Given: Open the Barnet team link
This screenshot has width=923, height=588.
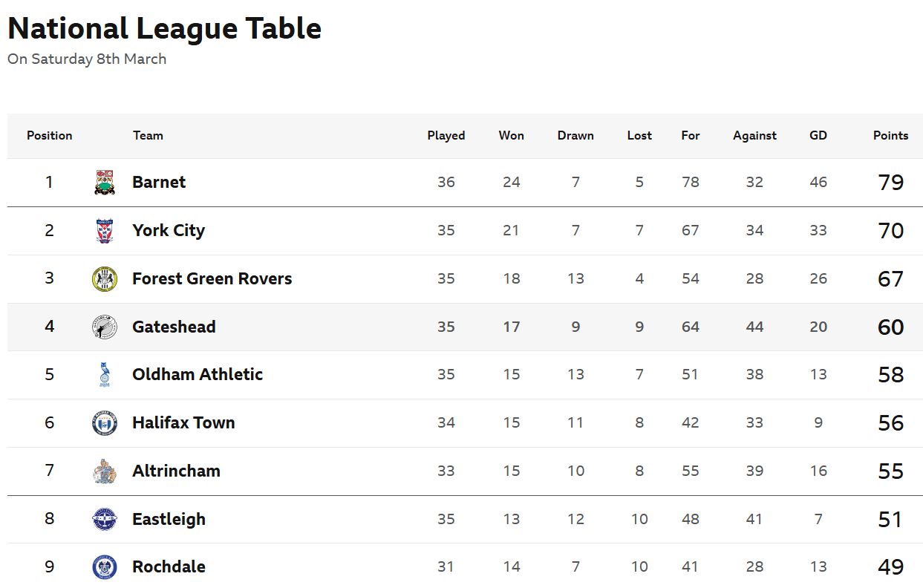Looking at the screenshot, I should click(159, 183).
